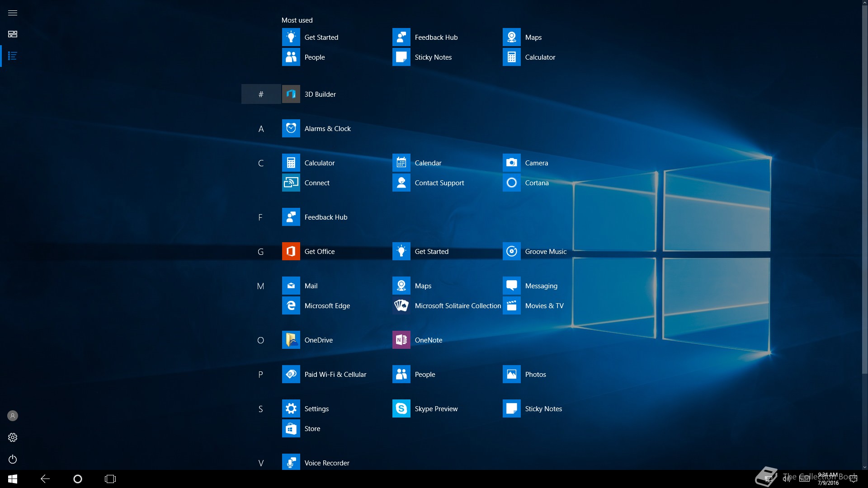Launch Skype Preview
The height and width of the screenshot is (488, 868).
coord(425,408)
